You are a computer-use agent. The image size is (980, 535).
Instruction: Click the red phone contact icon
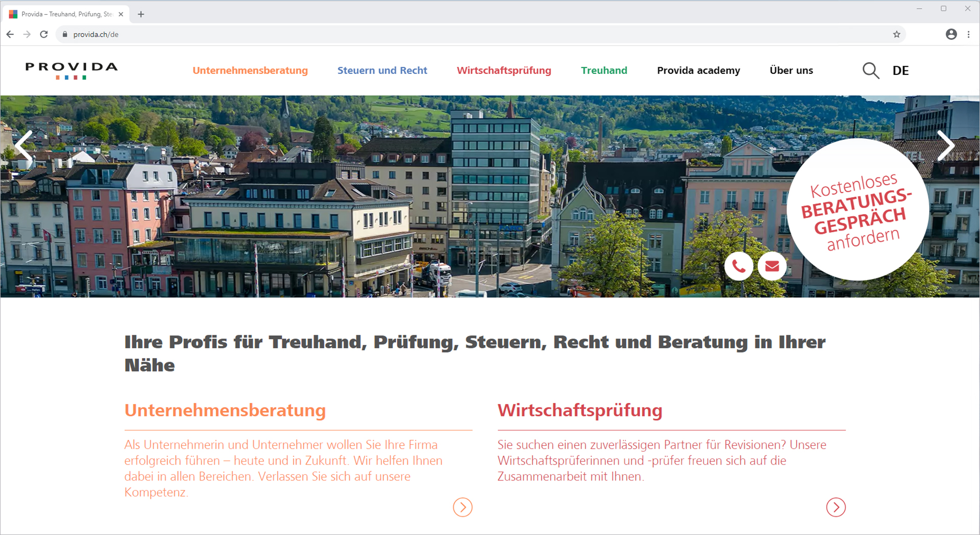pyautogui.click(x=739, y=266)
